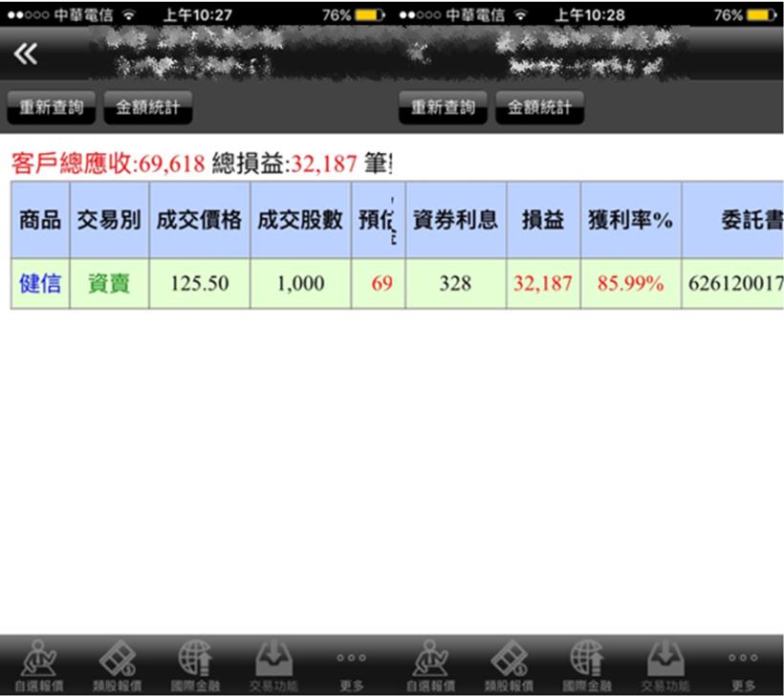Open 國際金融 tab in right screen
The image size is (784, 696).
[587, 665]
